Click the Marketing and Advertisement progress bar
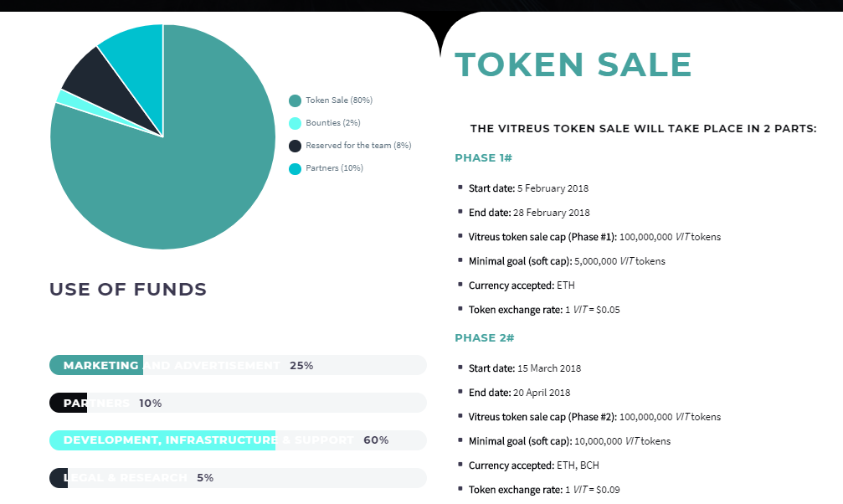843x504 pixels. [238, 365]
